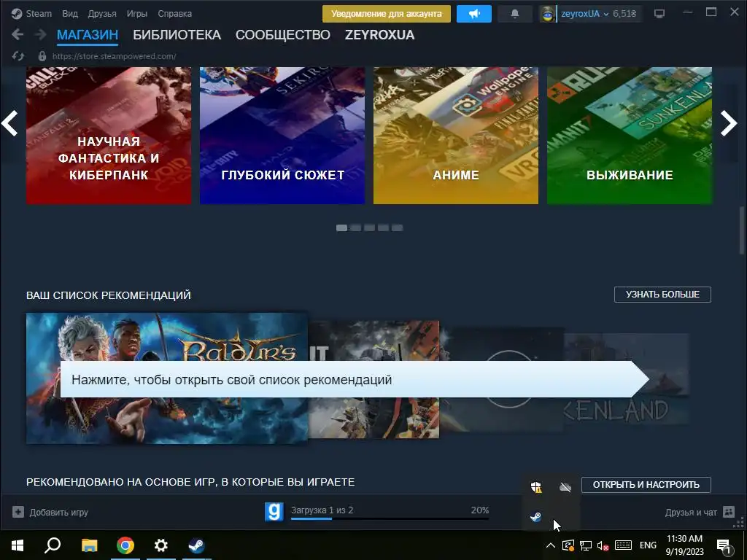Click friends and chat icon
Screen dimensions: 747x560
pos(729,512)
